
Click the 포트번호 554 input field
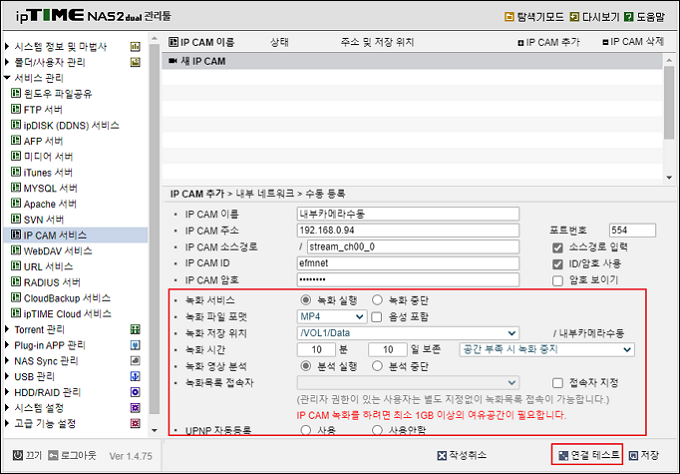[x=632, y=230]
